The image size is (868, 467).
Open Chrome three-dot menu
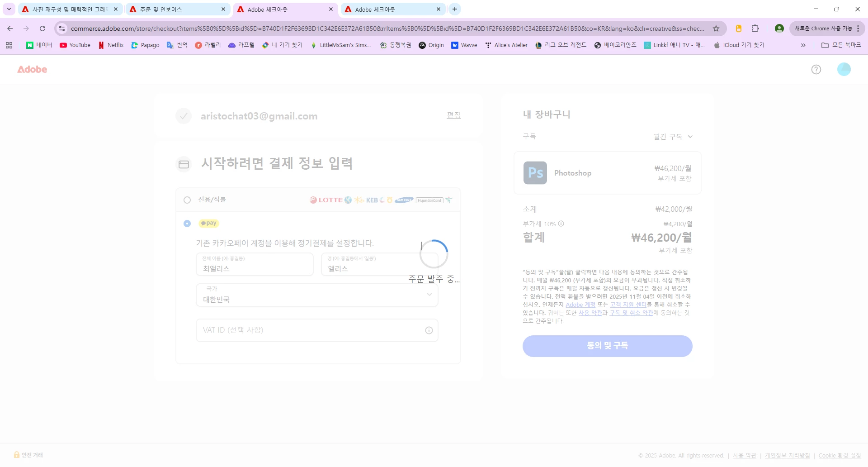coord(858,29)
